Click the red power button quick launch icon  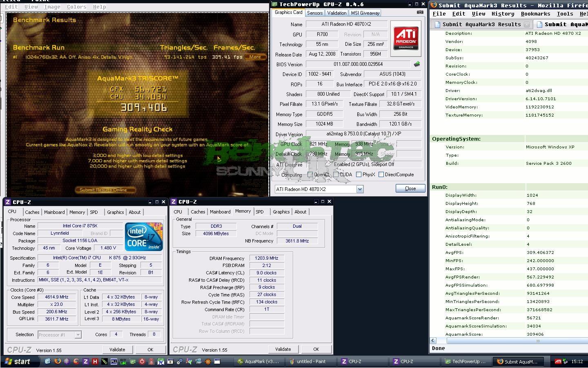pos(142,361)
